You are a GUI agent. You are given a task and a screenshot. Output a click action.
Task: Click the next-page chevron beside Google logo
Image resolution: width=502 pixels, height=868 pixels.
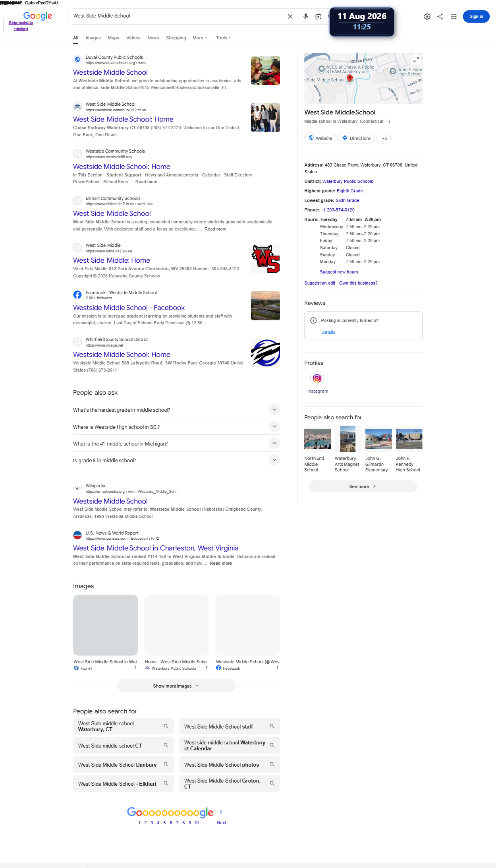221,812
